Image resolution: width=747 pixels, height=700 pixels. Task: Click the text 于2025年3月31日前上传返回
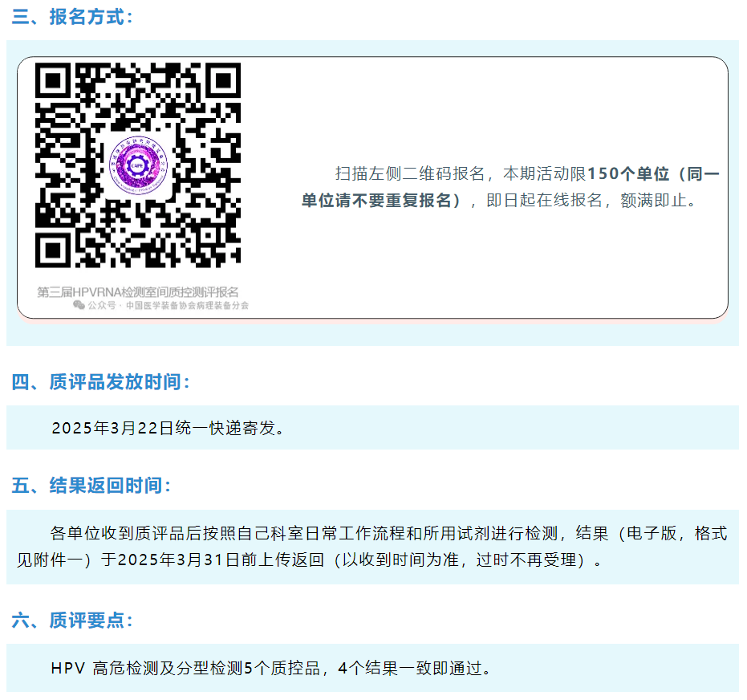pyautogui.click(x=213, y=560)
